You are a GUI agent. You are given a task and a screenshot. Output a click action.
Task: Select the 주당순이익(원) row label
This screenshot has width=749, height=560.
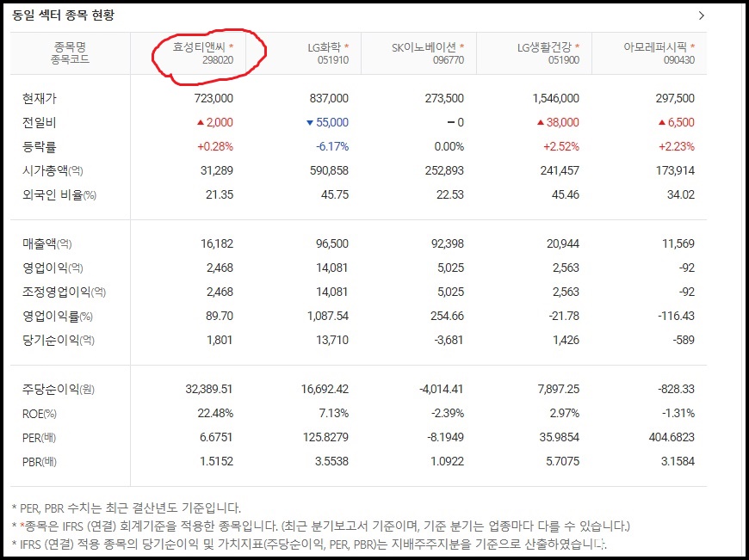(x=59, y=389)
